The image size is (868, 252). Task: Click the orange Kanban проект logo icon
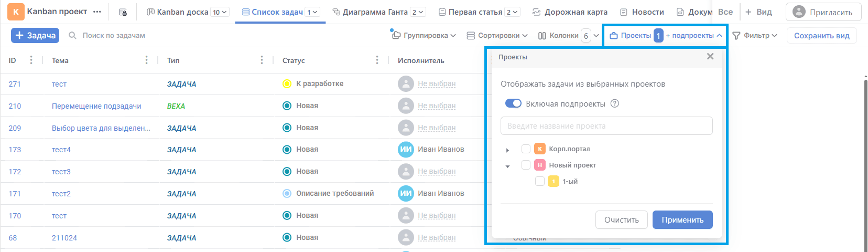coord(16,12)
